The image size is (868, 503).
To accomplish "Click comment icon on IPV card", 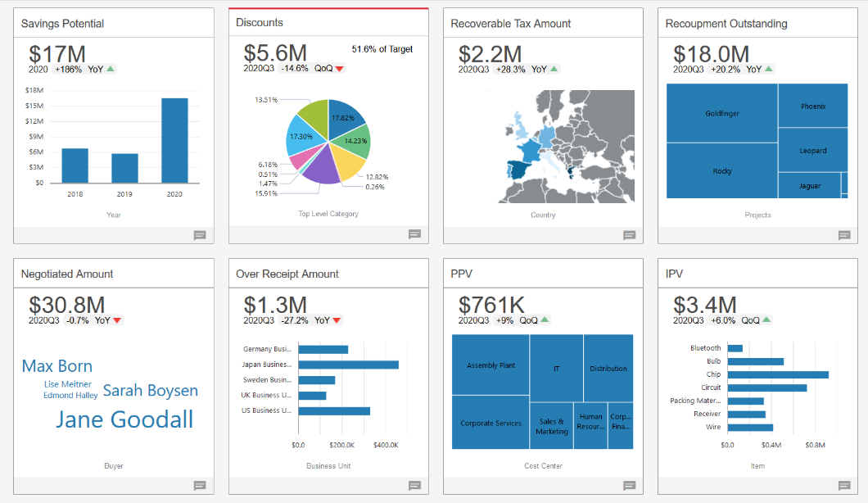I will (844, 486).
